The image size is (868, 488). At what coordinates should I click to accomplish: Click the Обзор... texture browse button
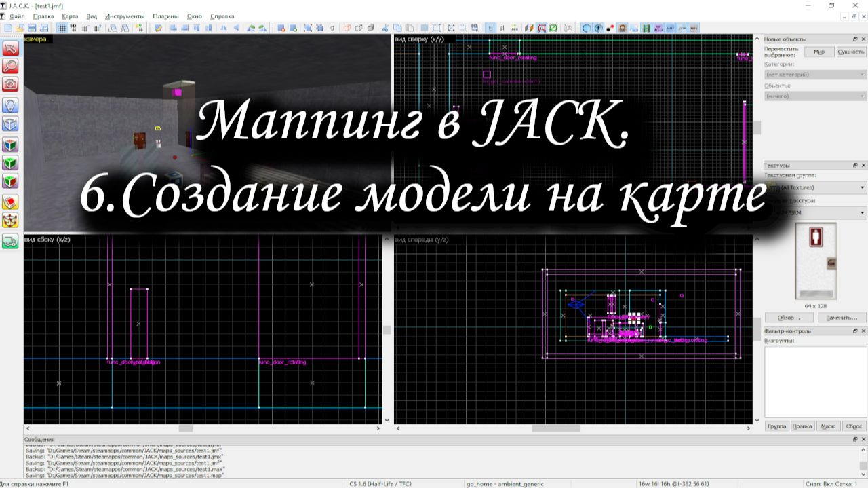[789, 318]
